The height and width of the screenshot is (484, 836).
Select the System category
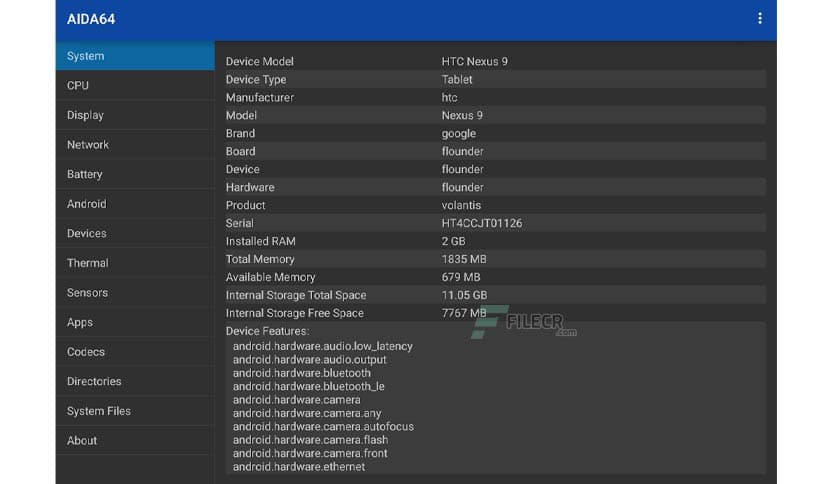point(135,56)
